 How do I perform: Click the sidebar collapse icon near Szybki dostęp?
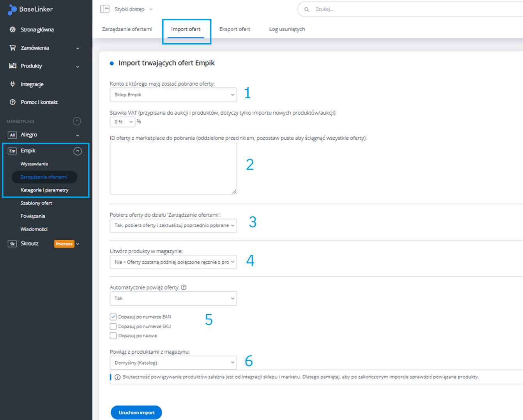[x=104, y=9]
